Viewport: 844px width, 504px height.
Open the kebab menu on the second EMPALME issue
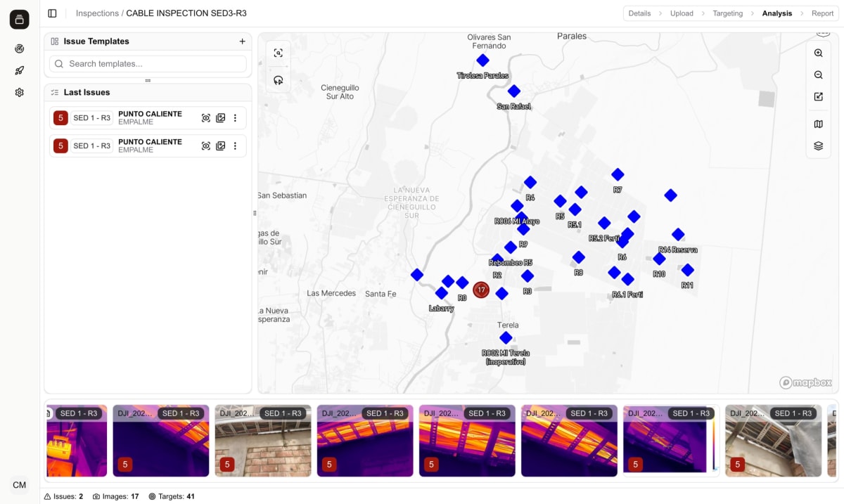[235, 146]
